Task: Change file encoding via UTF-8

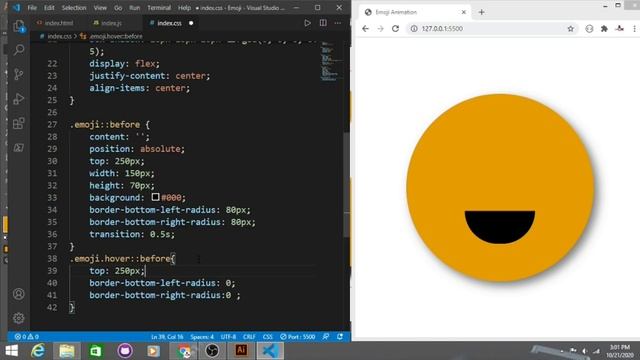Action: pyautogui.click(x=228, y=337)
